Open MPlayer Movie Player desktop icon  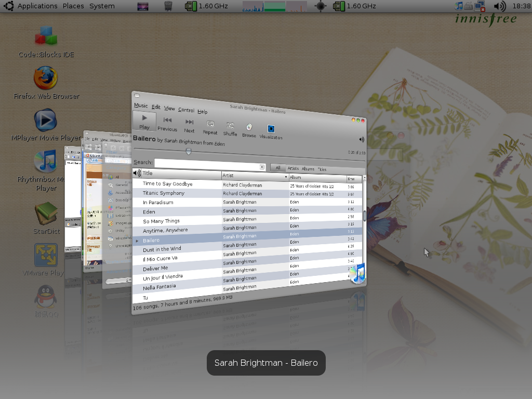pyautogui.click(x=46, y=125)
